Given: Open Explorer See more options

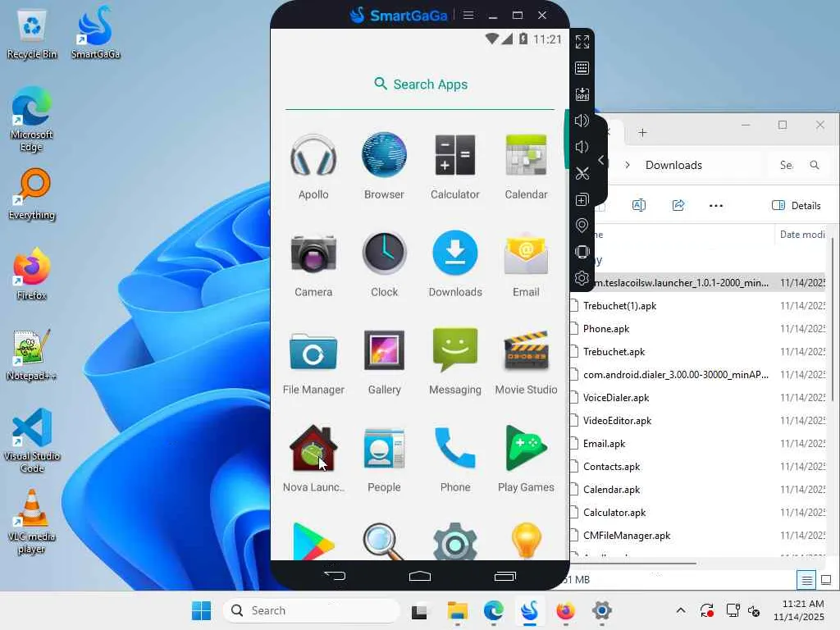Looking at the screenshot, I should pos(715,205).
